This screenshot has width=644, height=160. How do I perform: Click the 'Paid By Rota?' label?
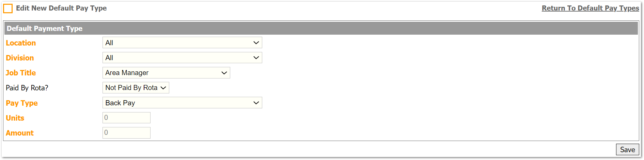coord(27,88)
